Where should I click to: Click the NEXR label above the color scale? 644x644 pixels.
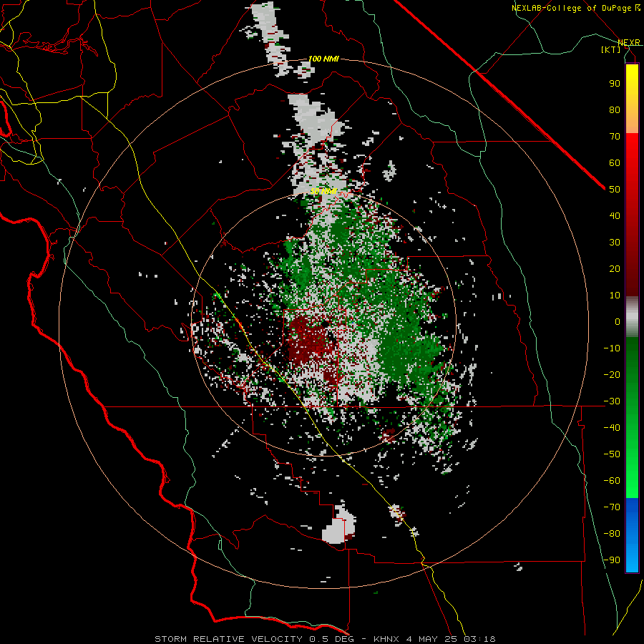(x=629, y=42)
